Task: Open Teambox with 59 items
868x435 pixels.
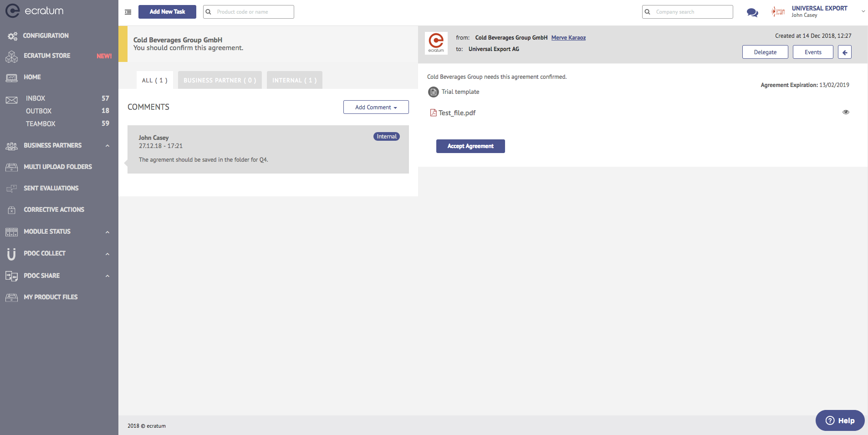Action: pyautogui.click(x=67, y=124)
